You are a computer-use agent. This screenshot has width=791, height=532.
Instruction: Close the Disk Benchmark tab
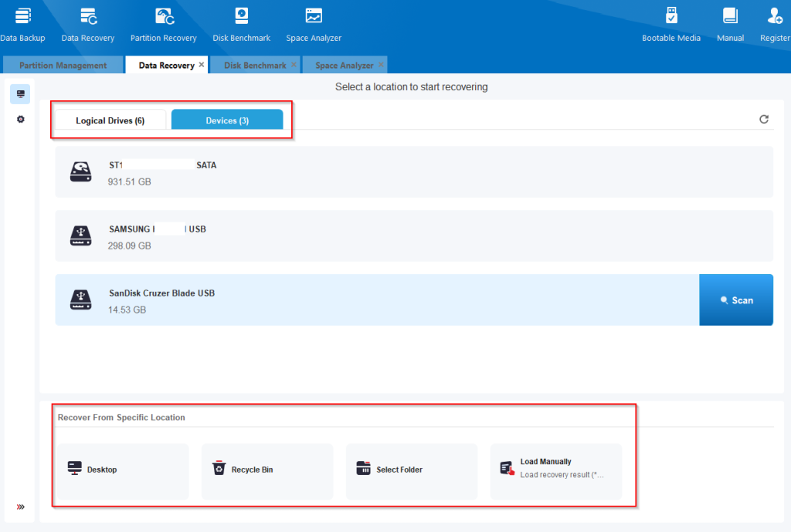tap(294, 65)
